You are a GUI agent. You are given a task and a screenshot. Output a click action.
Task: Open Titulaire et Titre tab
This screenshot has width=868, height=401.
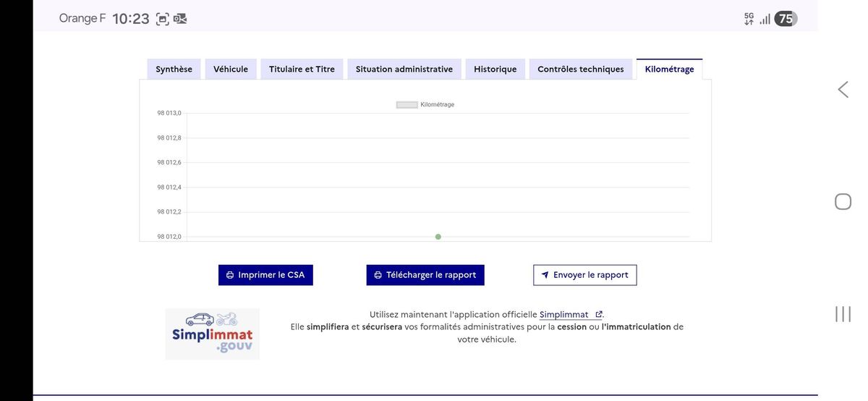pyautogui.click(x=302, y=69)
